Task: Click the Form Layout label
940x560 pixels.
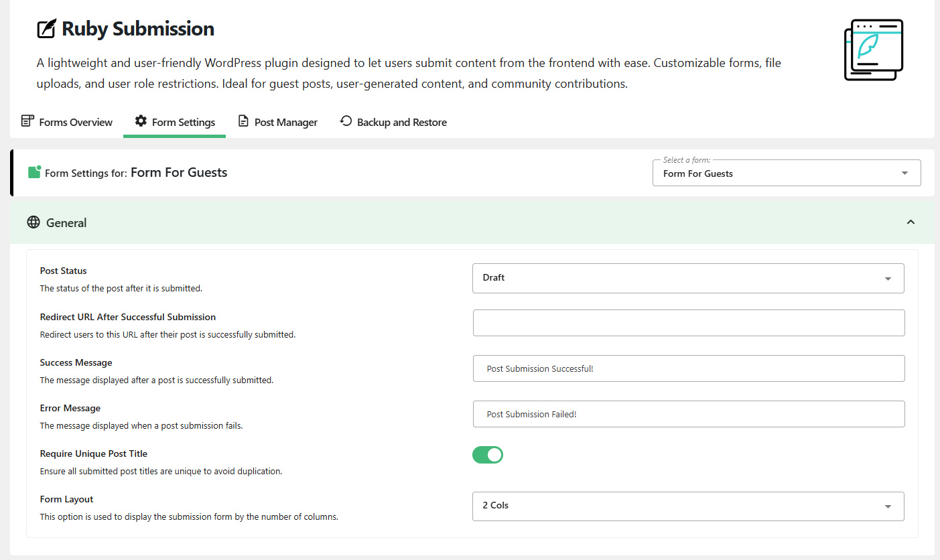Action: (x=67, y=499)
